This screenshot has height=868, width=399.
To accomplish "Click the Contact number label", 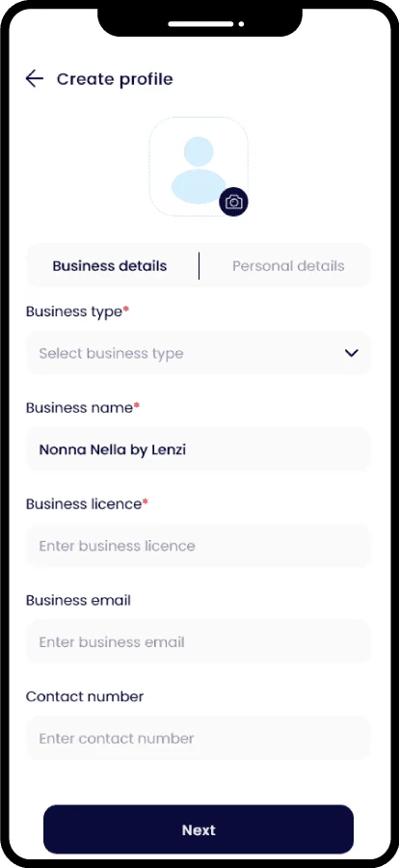I will (85, 696).
